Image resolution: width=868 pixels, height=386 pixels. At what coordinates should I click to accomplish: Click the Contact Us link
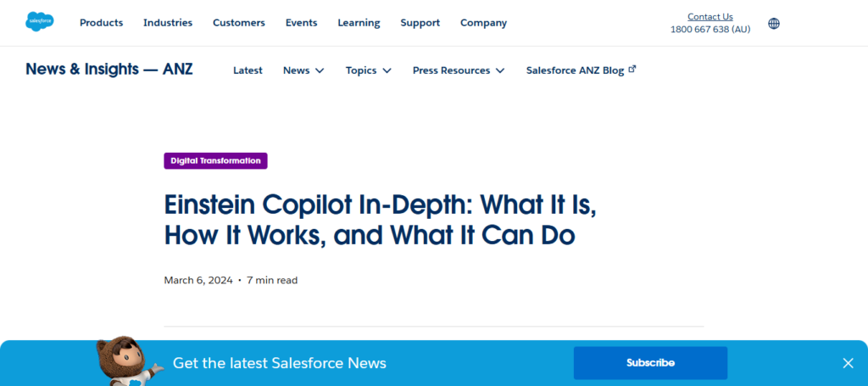click(709, 17)
